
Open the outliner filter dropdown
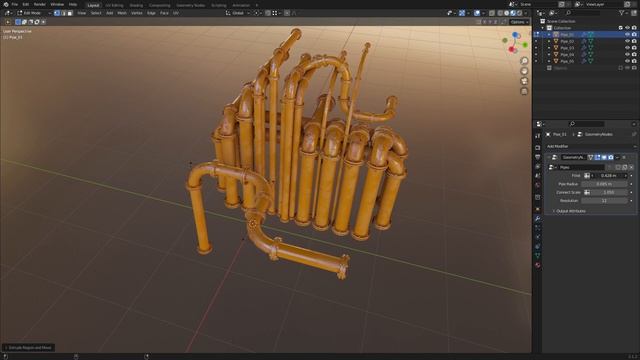tap(623, 13)
